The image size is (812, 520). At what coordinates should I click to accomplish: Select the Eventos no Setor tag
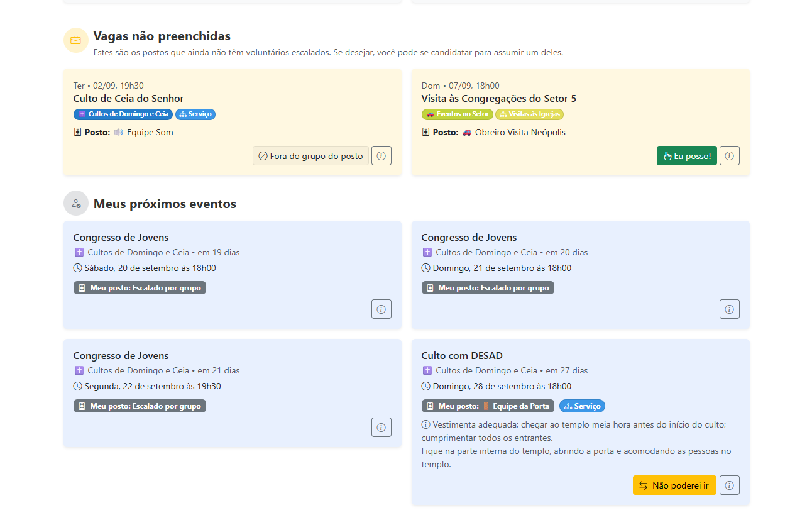click(457, 114)
